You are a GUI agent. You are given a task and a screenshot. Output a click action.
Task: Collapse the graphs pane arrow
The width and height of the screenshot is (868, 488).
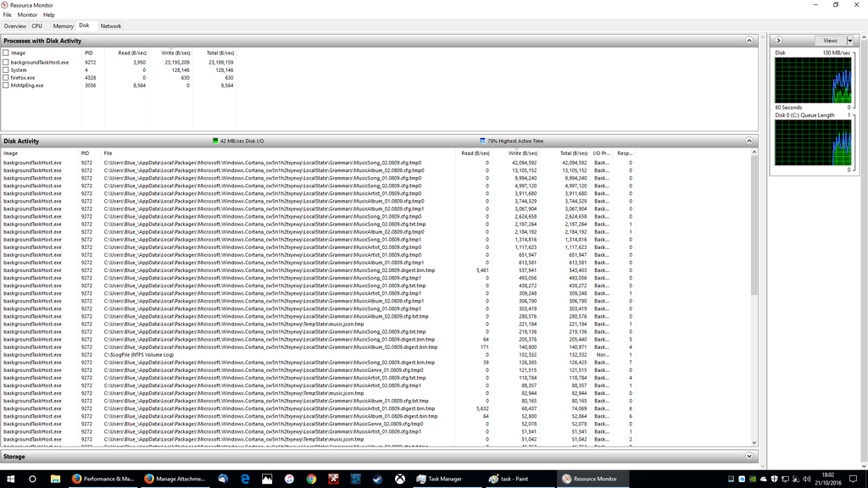[x=778, y=41]
